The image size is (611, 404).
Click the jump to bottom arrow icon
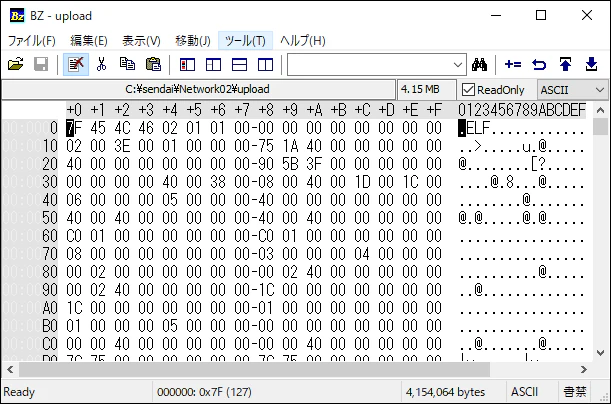pos(592,64)
